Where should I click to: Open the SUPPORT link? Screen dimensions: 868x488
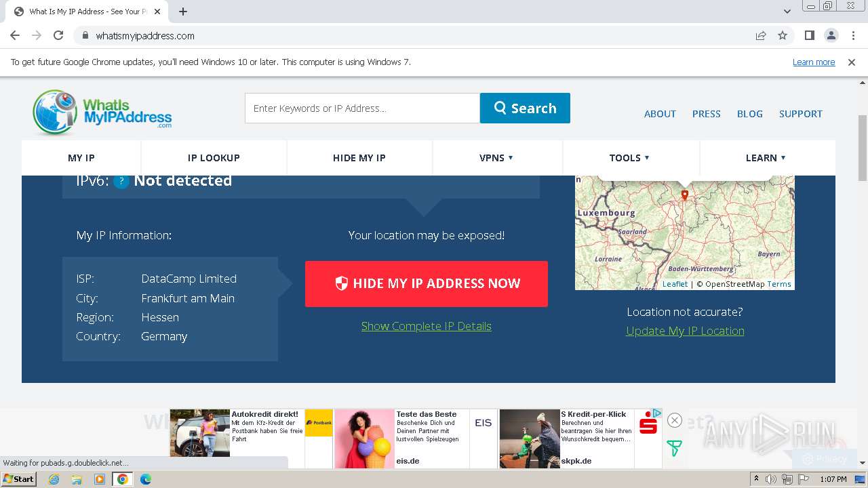pos(801,114)
